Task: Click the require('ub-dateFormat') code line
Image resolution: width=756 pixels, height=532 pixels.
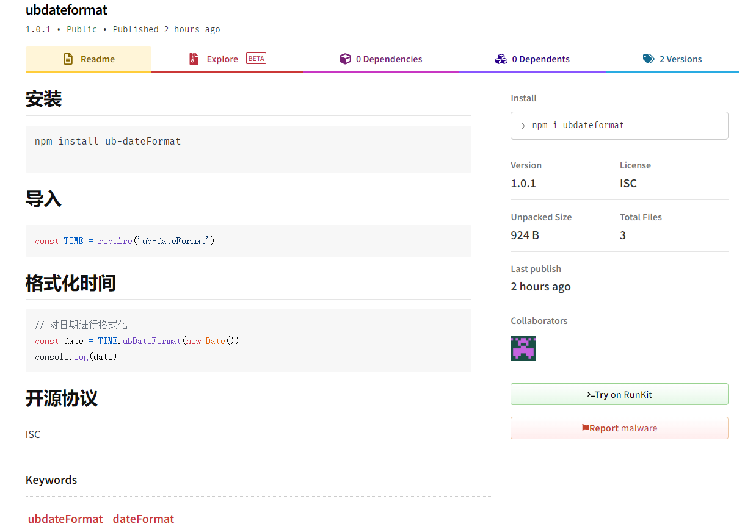Action: [125, 241]
